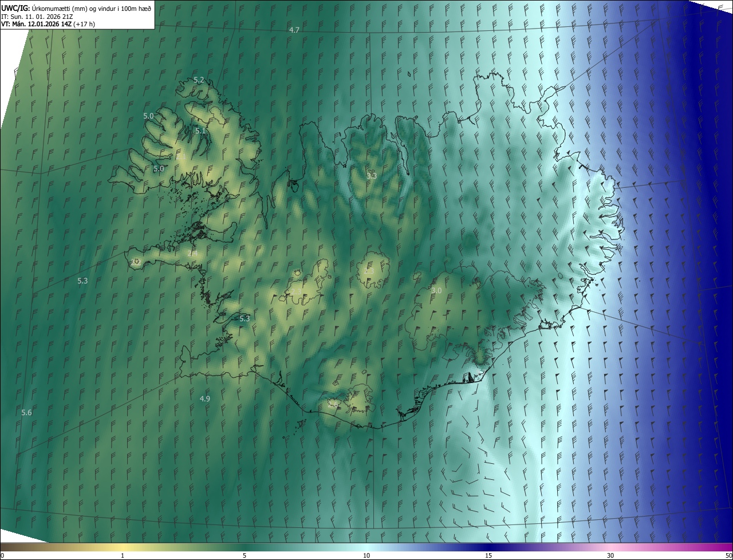
Task: Click the colour scale tick label 15
Action: point(488,556)
